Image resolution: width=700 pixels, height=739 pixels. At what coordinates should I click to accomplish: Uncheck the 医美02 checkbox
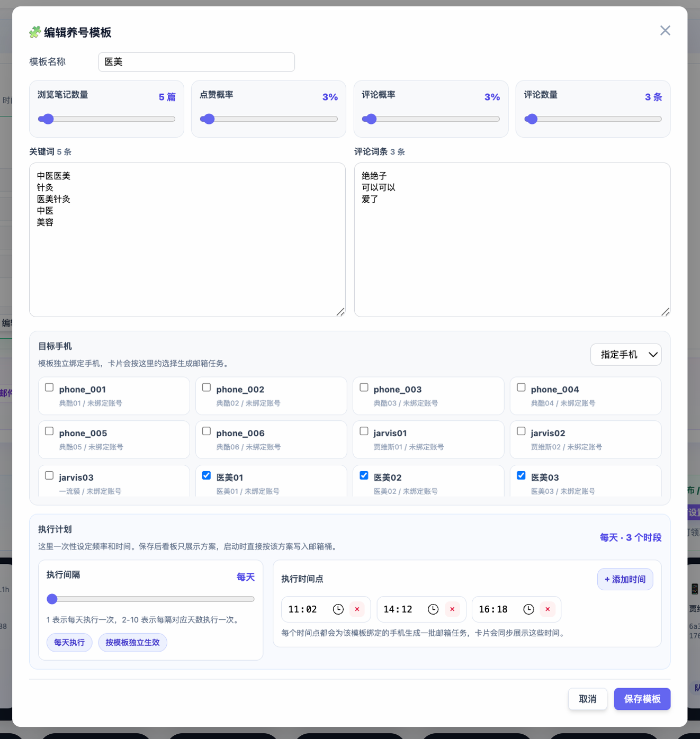pos(364,475)
